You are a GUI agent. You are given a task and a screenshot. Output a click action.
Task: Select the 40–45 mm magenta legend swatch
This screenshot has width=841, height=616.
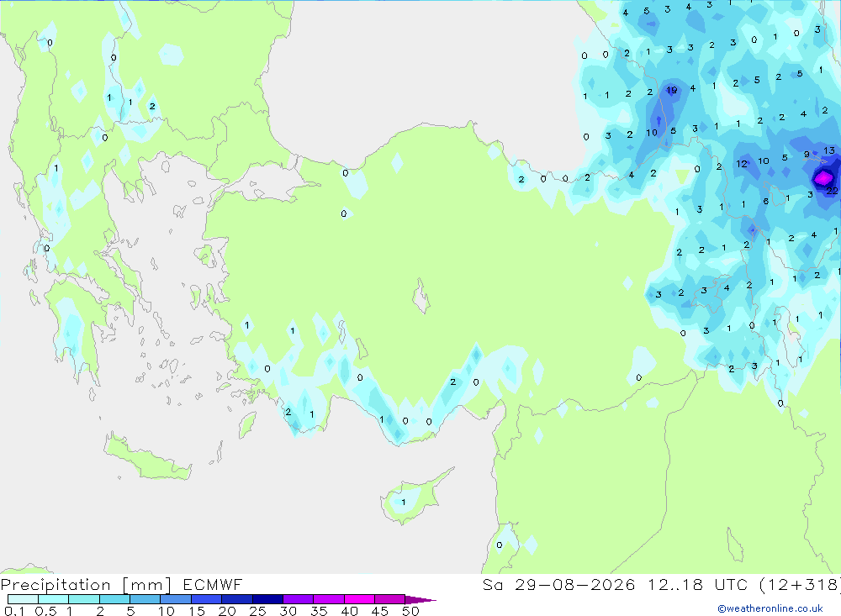point(359,599)
